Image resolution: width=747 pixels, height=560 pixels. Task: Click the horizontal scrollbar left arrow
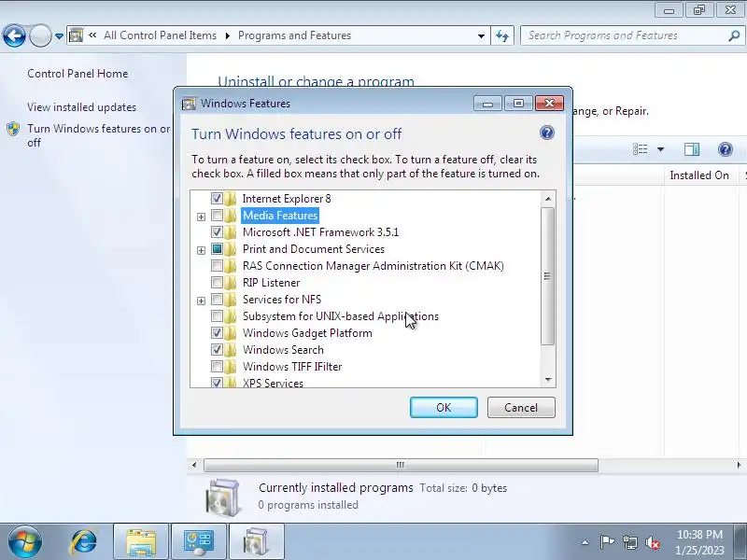(194, 465)
